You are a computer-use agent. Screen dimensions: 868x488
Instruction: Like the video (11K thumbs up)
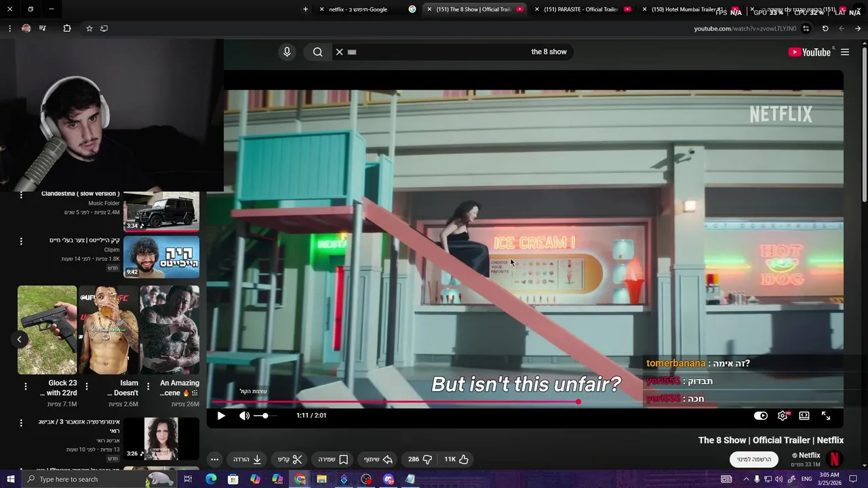[456, 459]
